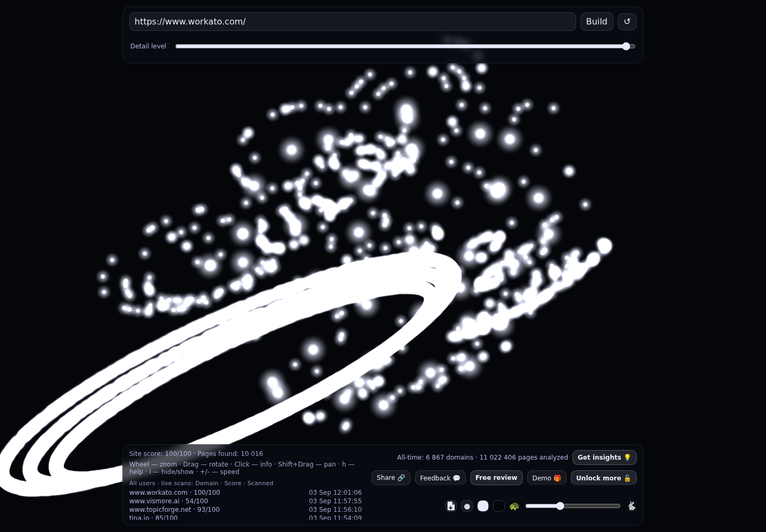Click the record dot button
Viewport: 766px width, 532px height.
coord(467,506)
